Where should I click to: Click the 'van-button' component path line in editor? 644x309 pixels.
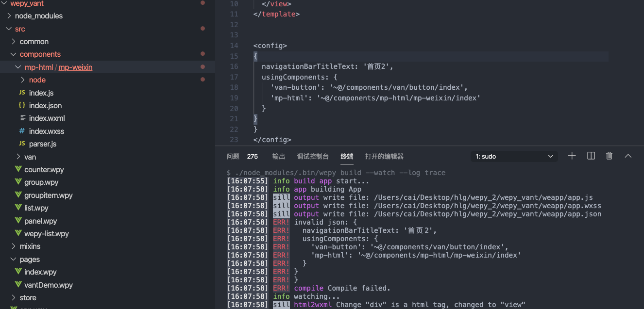pyautogui.click(x=369, y=87)
